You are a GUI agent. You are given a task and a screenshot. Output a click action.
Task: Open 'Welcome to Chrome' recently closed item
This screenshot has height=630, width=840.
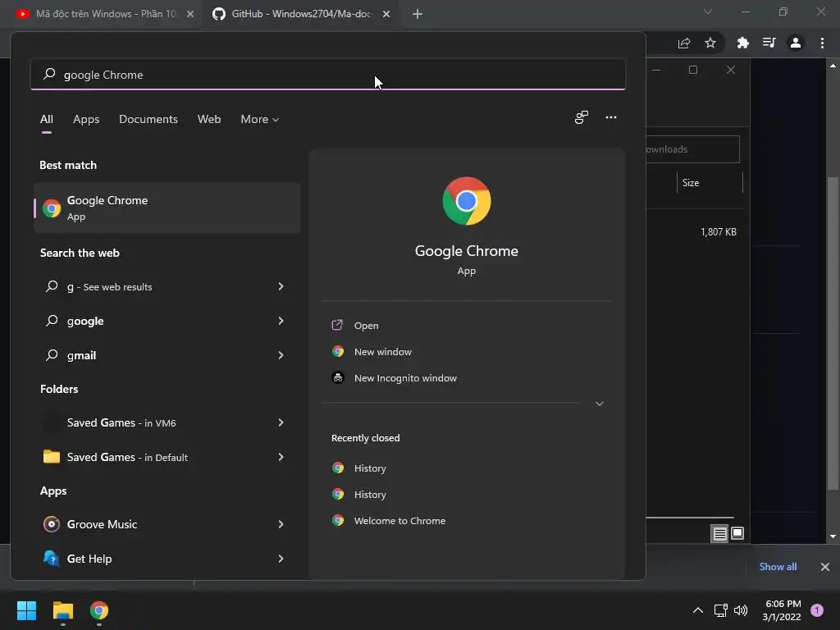point(399,520)
